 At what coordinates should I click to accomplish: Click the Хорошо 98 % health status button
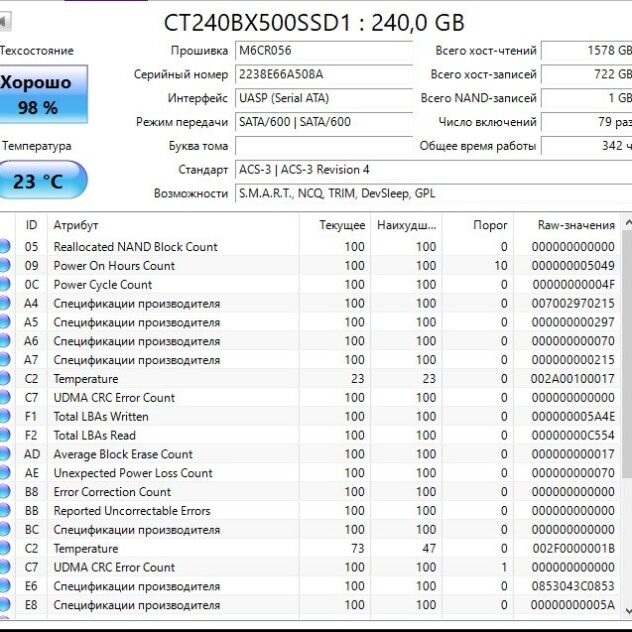[x=43, y=94]
